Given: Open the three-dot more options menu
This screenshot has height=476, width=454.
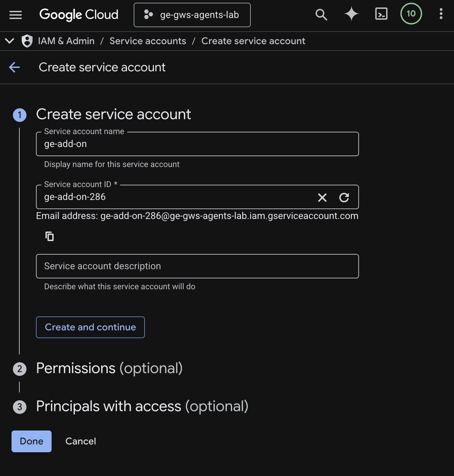Looking at the screenshot, I should (441, 14).
